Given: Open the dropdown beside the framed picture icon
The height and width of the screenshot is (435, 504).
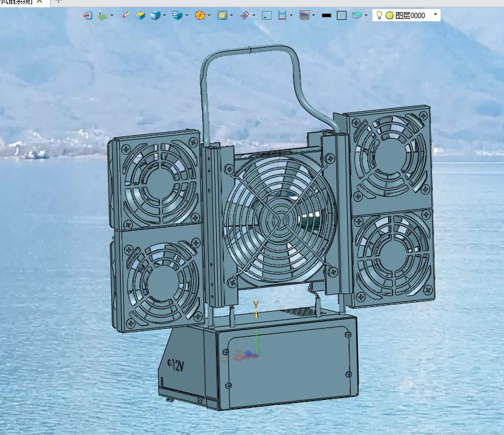Looking at the screenshot, I should click(x=231, y=15).
